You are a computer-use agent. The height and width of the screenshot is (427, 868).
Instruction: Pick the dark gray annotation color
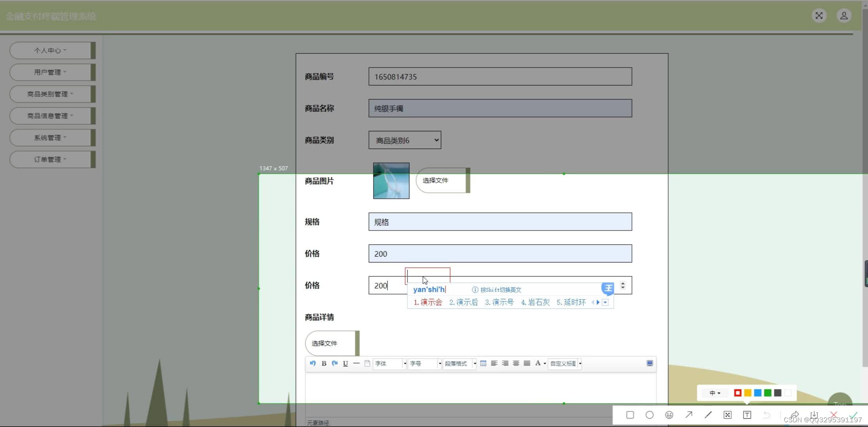[x=777, y=393]
